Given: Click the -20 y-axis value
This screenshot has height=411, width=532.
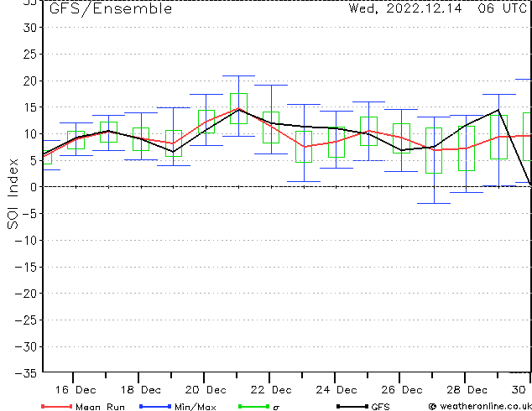Looking at the screenshot, I should [x=26, y=294].
